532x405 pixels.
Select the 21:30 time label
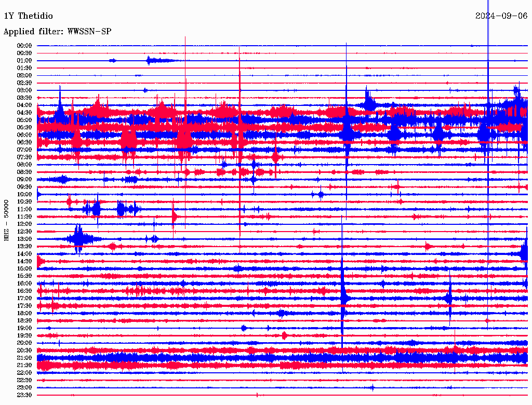(x=24, y=366)
